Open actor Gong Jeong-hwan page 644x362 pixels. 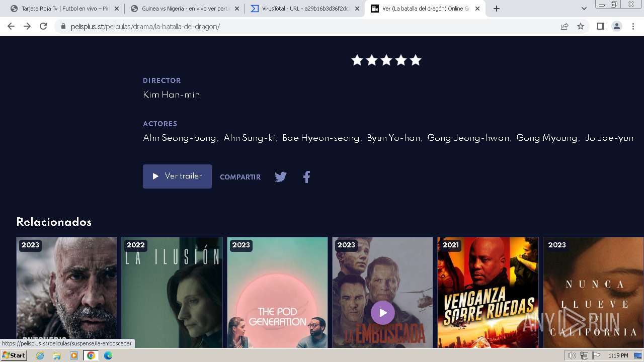(x=468, y=138)
